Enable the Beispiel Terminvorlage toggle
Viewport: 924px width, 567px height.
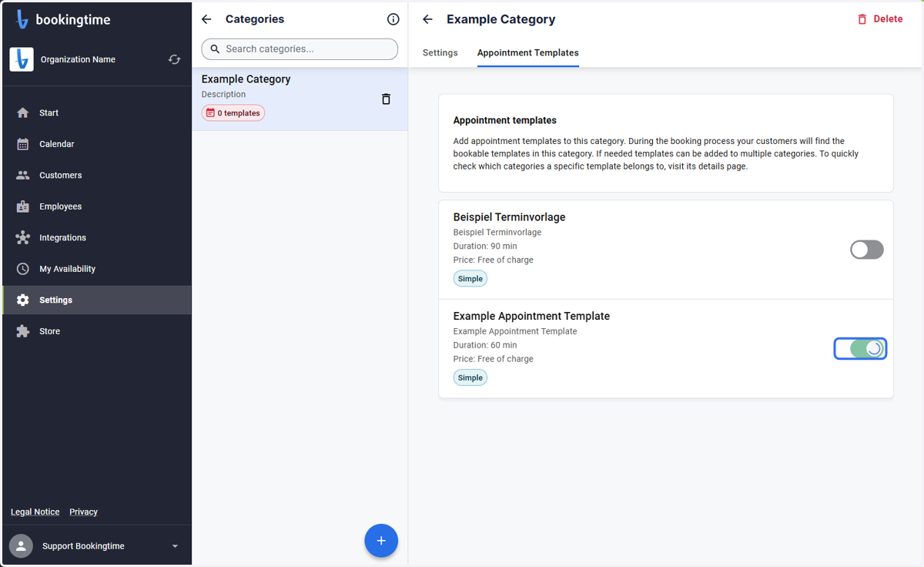coord(867,250)
